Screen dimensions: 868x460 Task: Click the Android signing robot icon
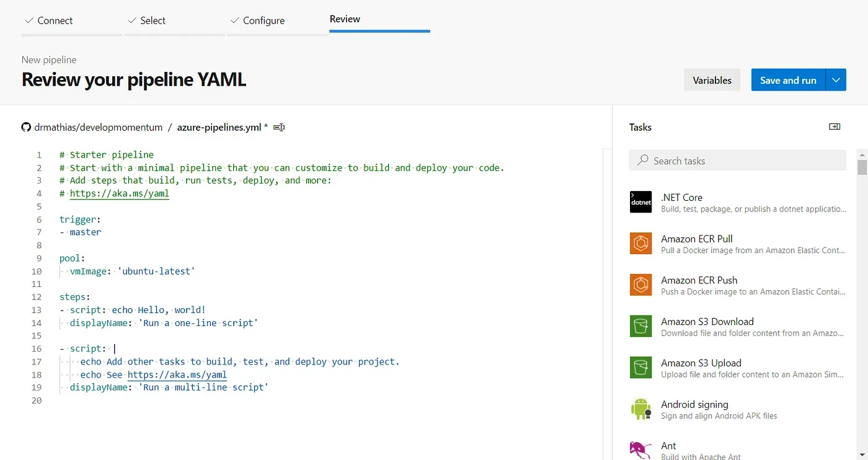pyautogui.click(x=640, y=409)
